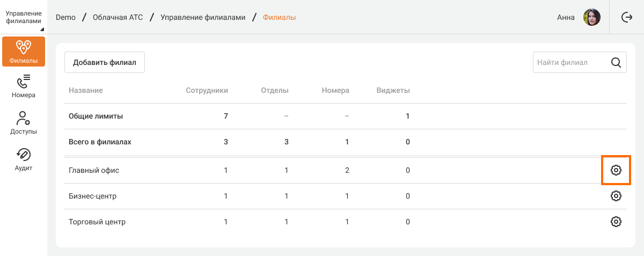This screenshot has height=256, width=644.
Task: Expand the Управление филиалами module switcher
Action: click(x=24, y=17)
